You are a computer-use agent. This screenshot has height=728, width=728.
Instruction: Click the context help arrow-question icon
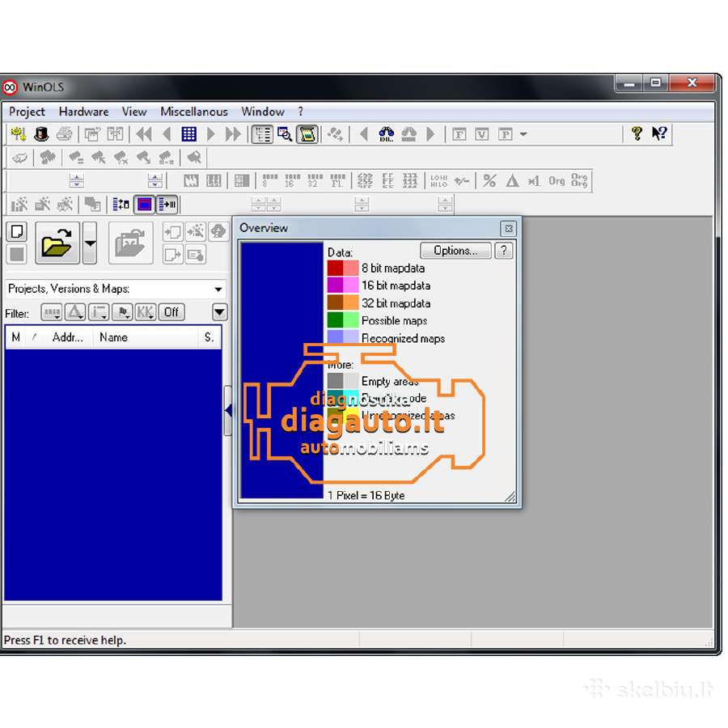[x=658, y=133]
